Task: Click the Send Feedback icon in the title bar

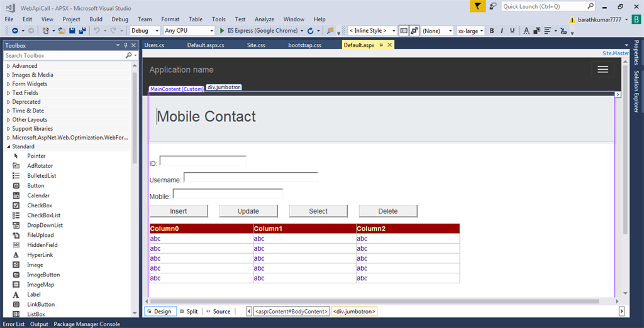Action: [493, 6]
